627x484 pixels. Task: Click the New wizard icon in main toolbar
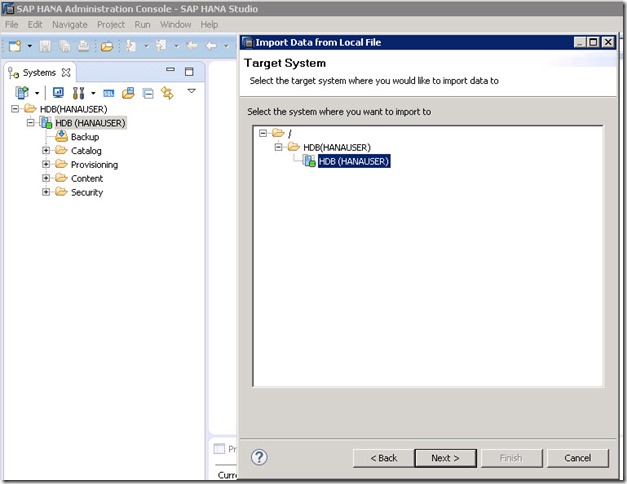(x=15, y=46)
